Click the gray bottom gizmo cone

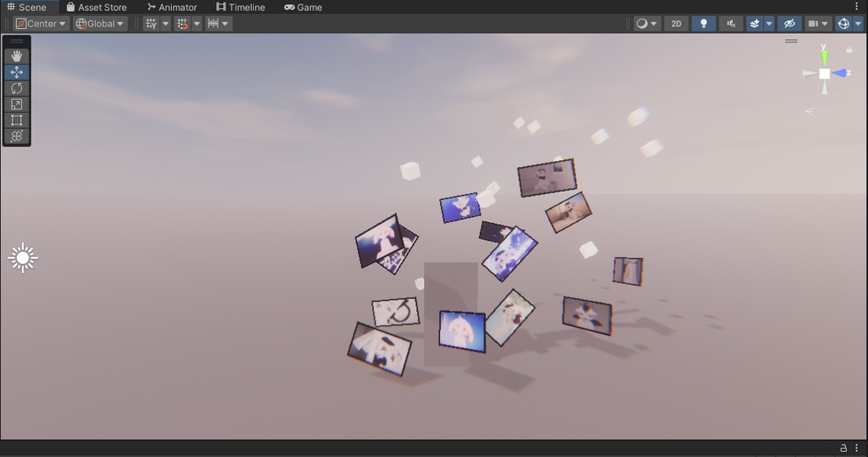825,88
